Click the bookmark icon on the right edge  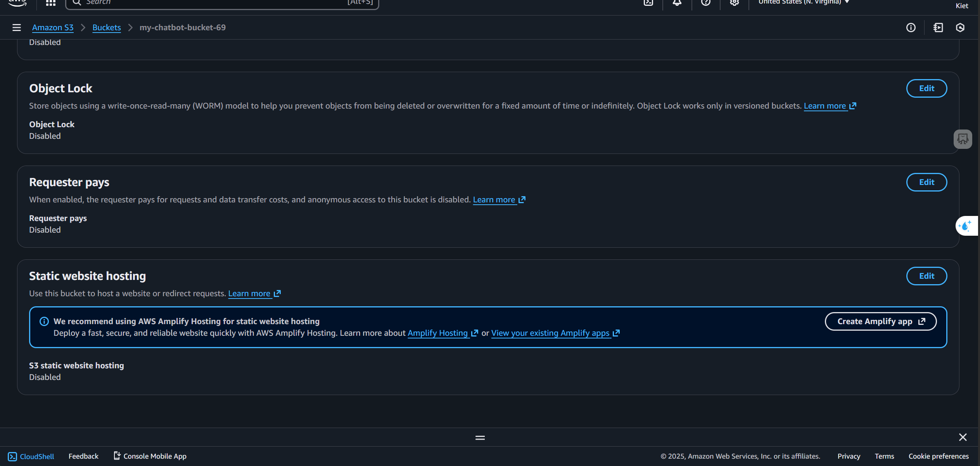tap(963, 139)
